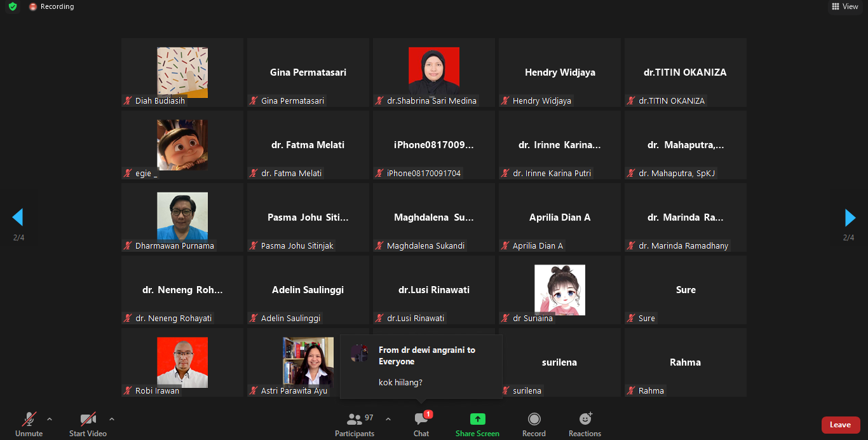Click Pasma Johu Sitinjak's muted mic icon
The height and width of the screenshot is (440, 868).
coord(254,245)
